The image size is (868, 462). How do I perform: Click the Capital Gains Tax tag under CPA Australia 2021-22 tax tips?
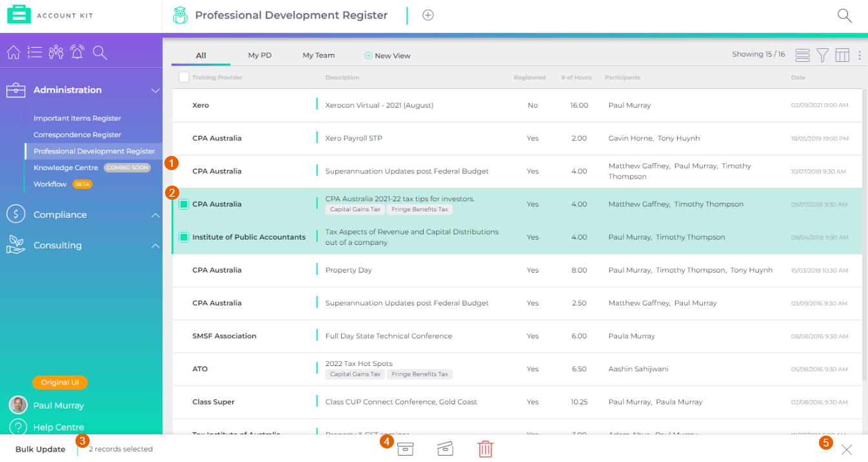coord(355,209)
